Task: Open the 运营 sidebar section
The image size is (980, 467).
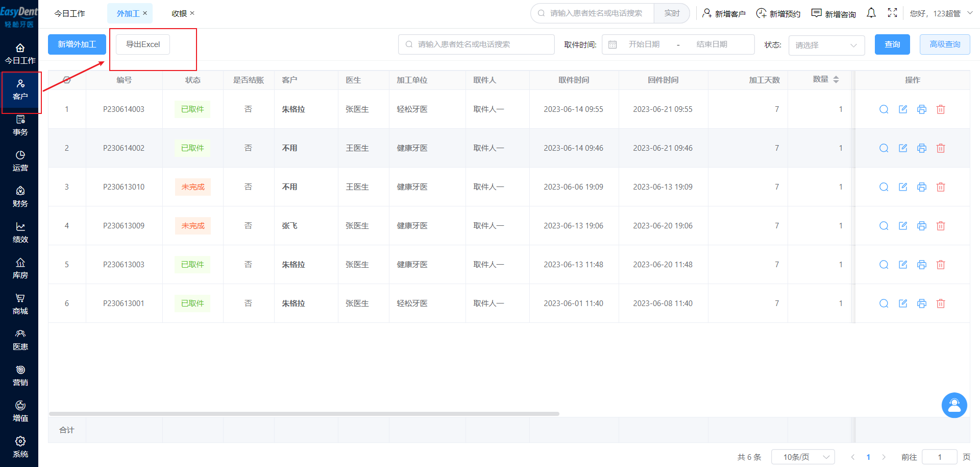Action: click(20, 161)
